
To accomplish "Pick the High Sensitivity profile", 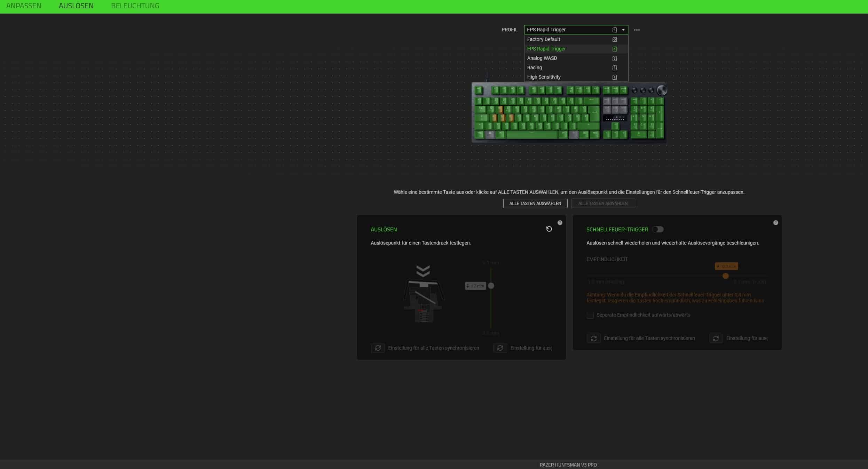I will click(x=544, y=77).
